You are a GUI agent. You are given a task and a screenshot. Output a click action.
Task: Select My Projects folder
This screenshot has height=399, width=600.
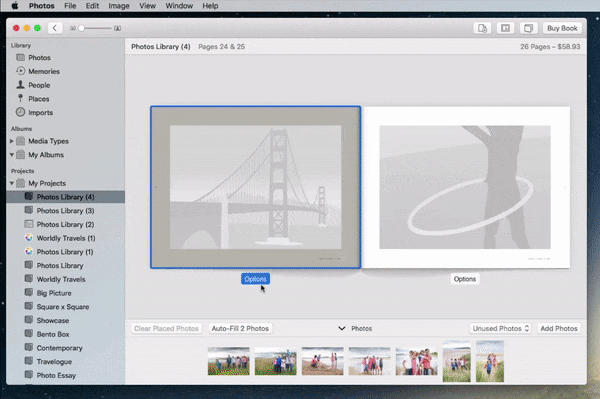point(47,183)
